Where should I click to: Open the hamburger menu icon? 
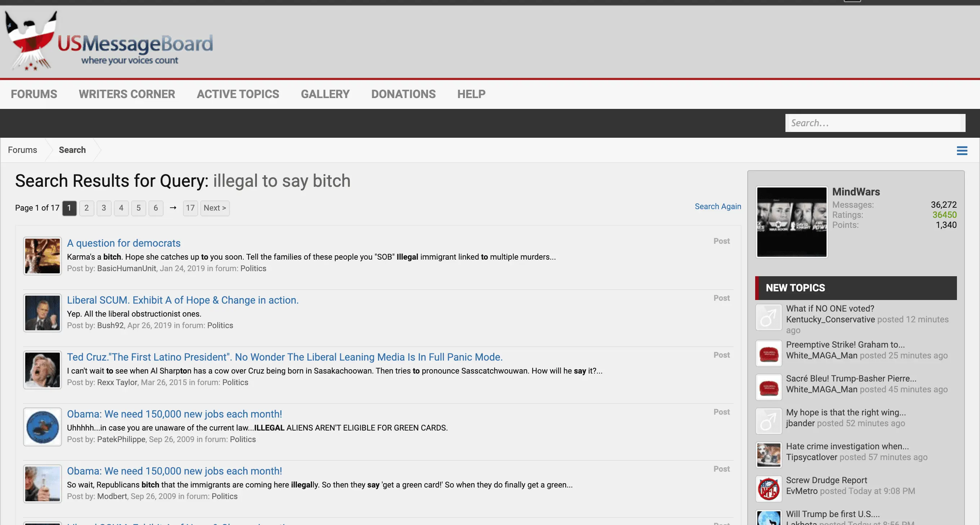pos(962,151)
